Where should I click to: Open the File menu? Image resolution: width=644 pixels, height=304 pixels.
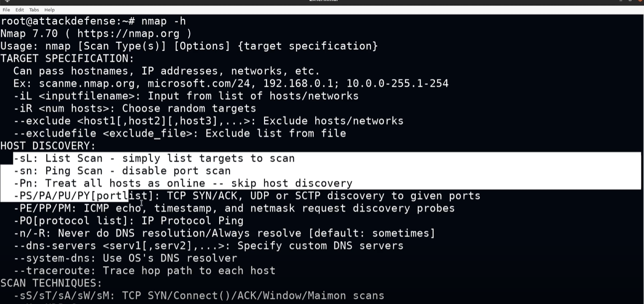(6, 10)
